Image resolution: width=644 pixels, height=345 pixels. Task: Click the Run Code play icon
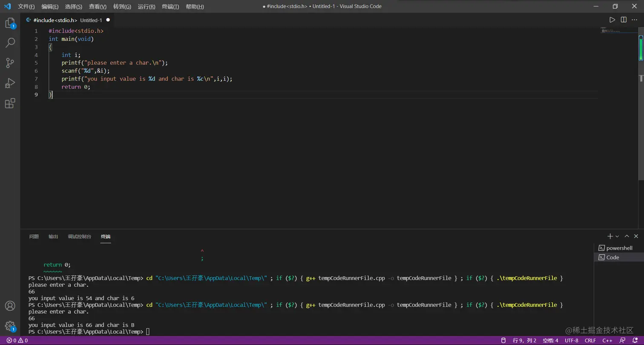tap(612, 20)
